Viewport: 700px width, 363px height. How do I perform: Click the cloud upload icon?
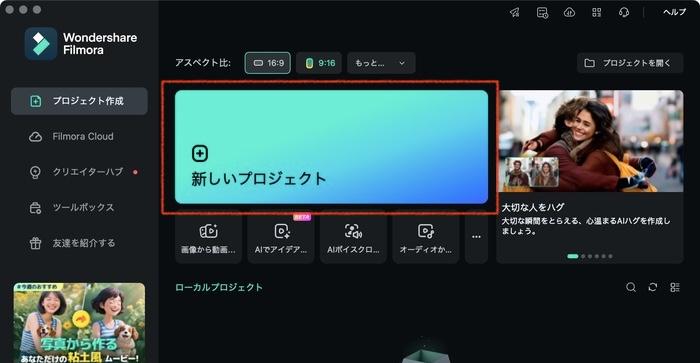[569, 13]
